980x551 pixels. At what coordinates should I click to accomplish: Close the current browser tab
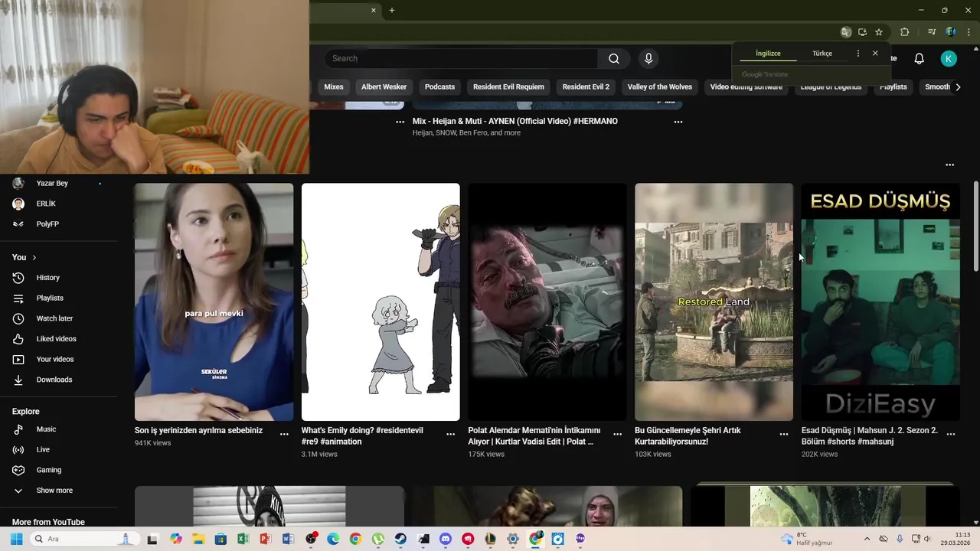374,10
